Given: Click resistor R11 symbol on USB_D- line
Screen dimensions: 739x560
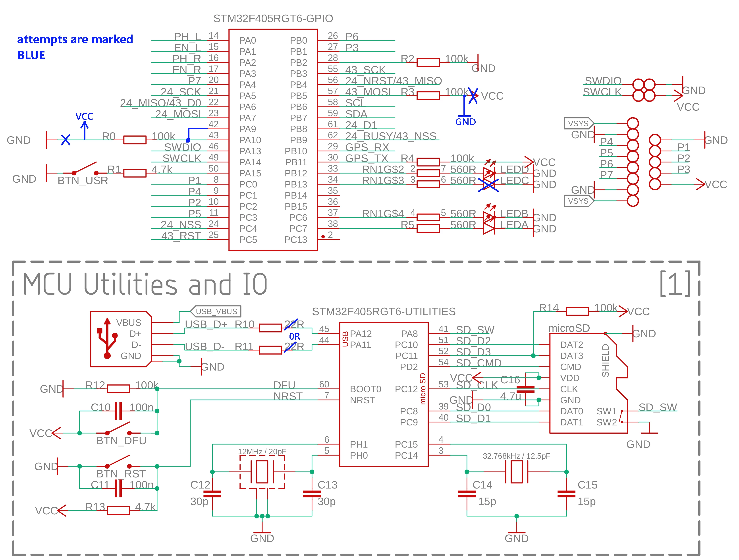Looking at the screenshot, I should coord(270,350).
